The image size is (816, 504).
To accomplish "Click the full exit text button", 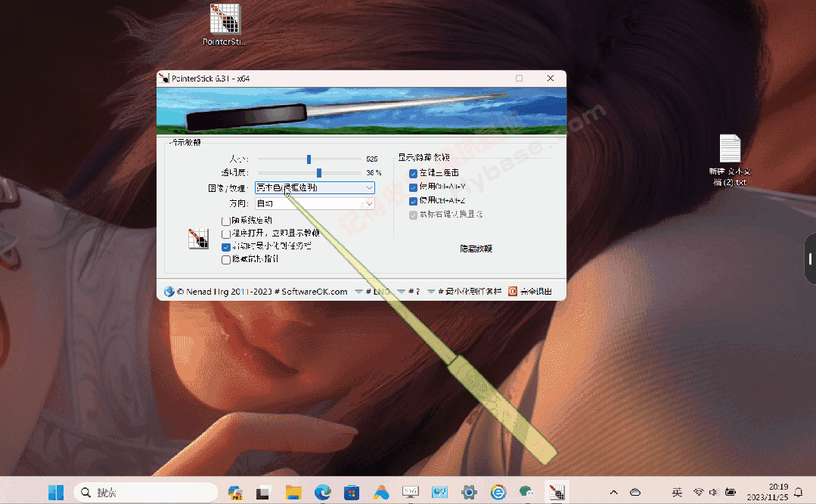I will (536, 292).
